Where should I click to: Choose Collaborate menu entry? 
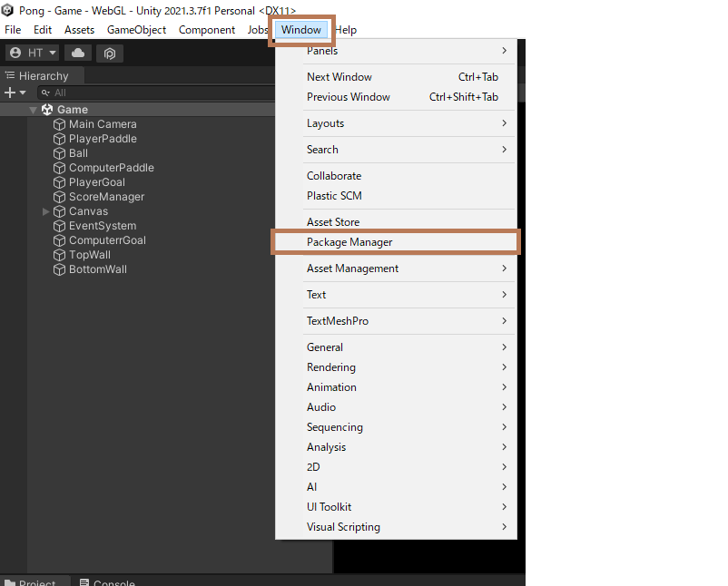click(396, 176)
